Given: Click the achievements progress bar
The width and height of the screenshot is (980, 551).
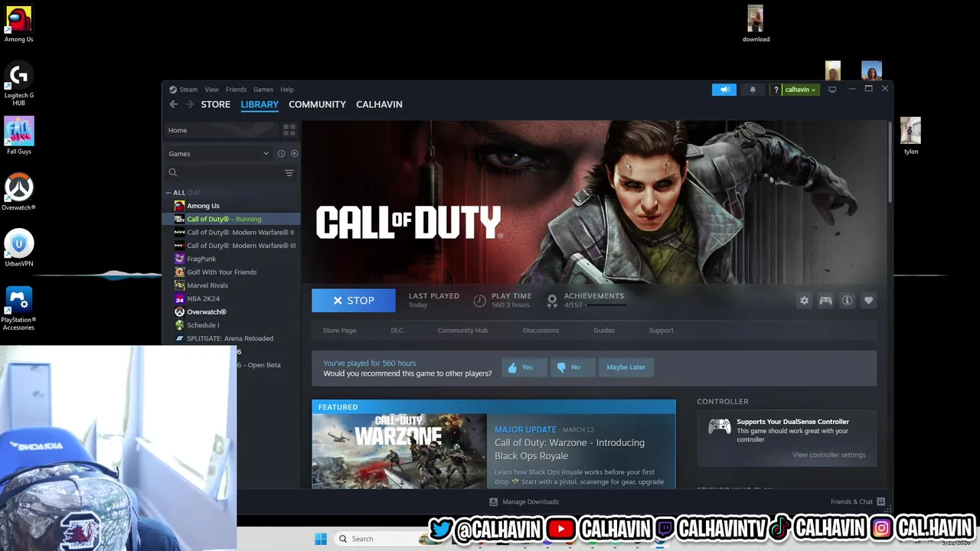Looking at the screenshot, I should (x=606, y=305).
